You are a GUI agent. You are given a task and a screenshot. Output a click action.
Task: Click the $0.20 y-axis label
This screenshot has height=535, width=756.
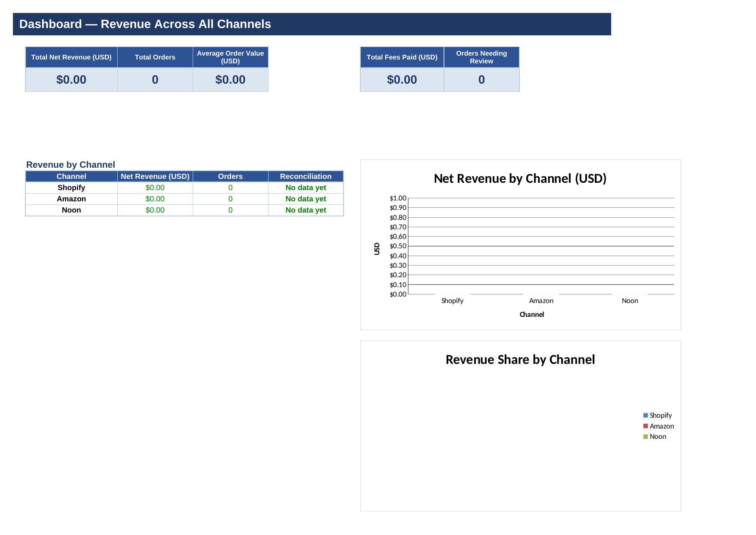click(398, 275)
